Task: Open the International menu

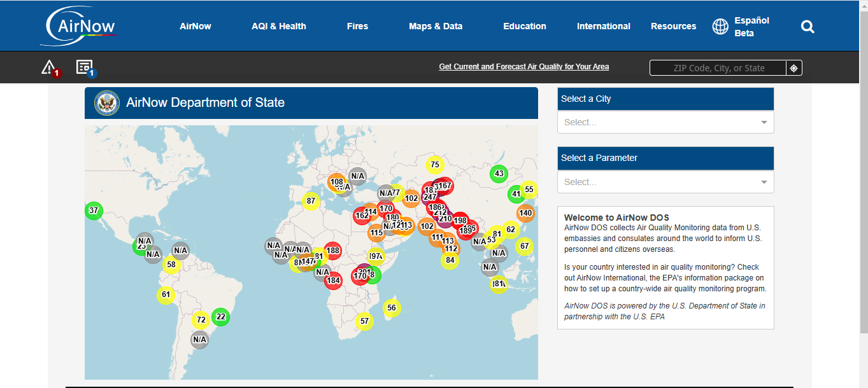Action: tap(604, 26)
